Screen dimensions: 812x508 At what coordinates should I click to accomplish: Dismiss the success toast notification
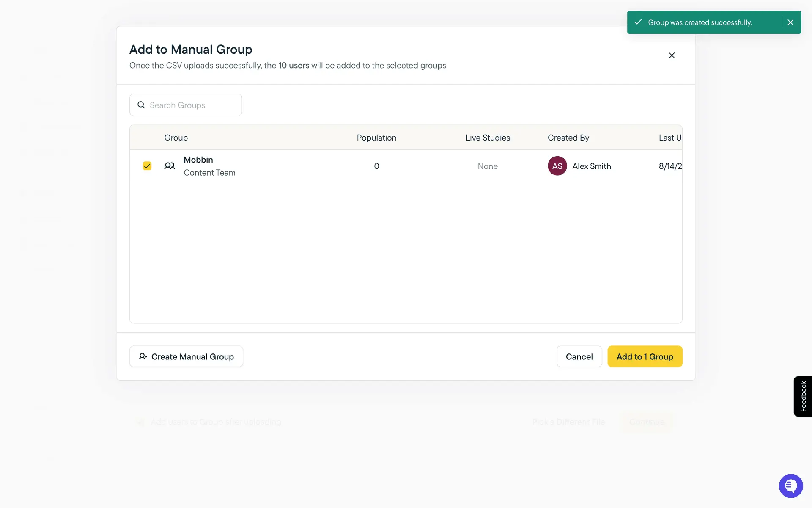click(x=790, y=22)
